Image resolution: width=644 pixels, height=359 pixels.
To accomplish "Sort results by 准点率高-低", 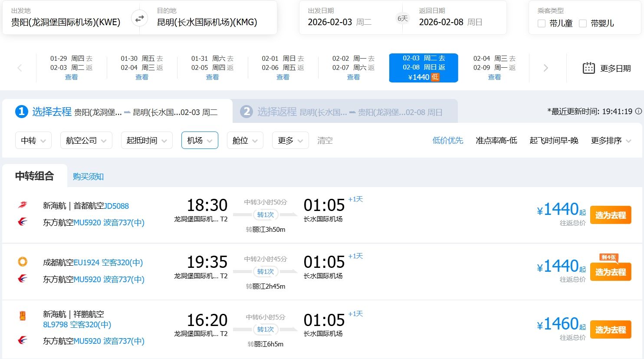I will tap(496, 141).
